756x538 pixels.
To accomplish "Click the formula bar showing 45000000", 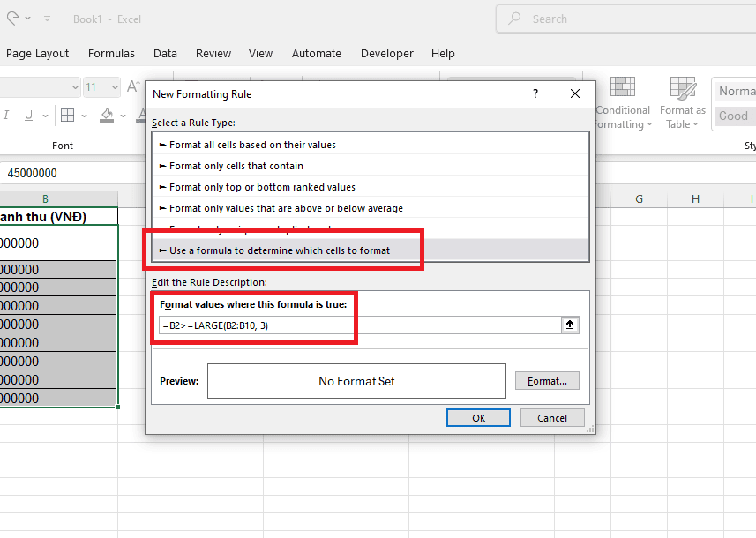I will click(72, 173).
